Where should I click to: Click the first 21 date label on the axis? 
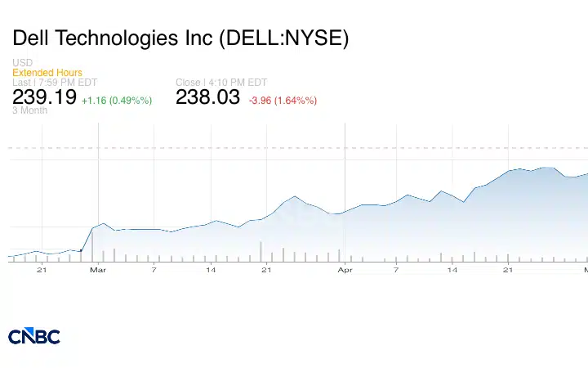[42, 270]
